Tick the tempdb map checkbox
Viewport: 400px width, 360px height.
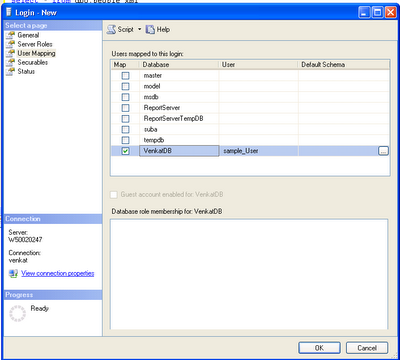pyautogui.click(x=125, y=140)
